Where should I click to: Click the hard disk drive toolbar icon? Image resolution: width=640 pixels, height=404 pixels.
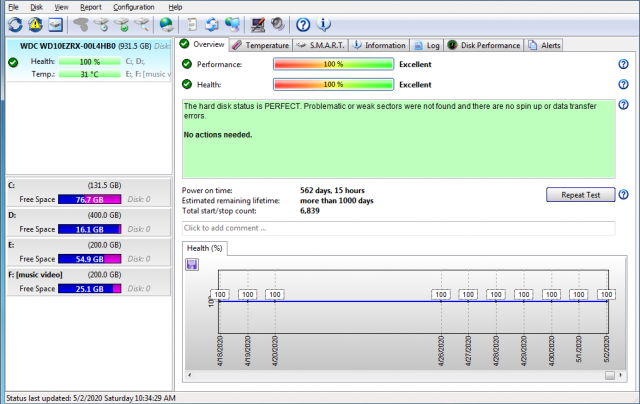[56, 24]
